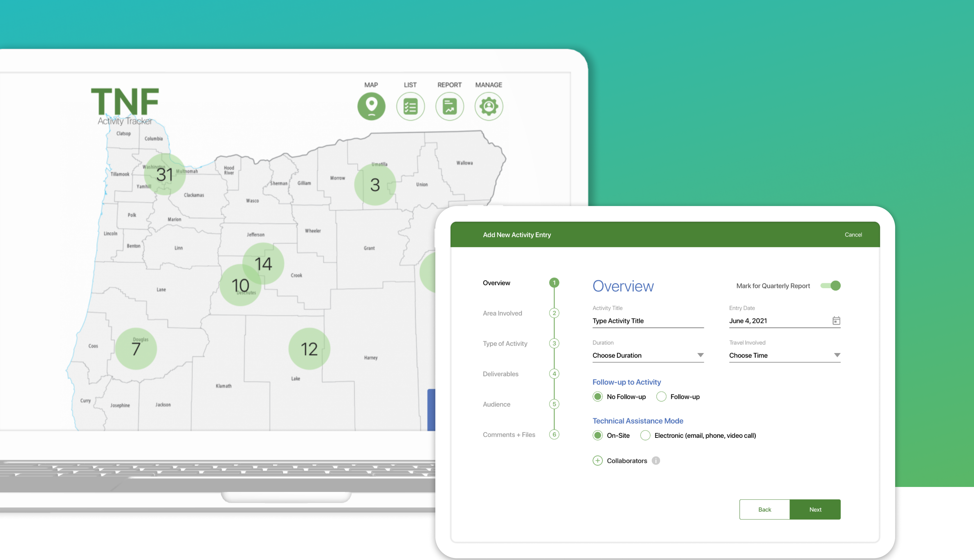Open the Map view icon
Screen dimensions: 974x560
click(x=371, y=106)
